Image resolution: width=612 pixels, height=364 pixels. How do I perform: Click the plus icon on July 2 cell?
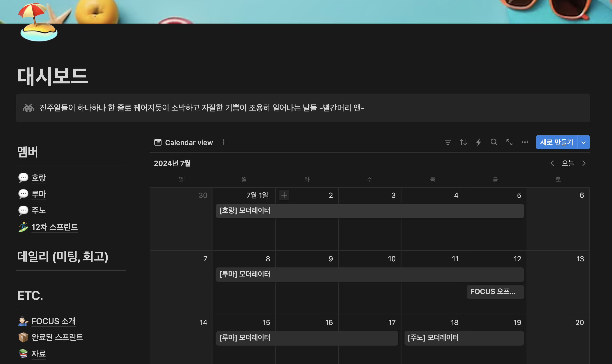(284, 195)
